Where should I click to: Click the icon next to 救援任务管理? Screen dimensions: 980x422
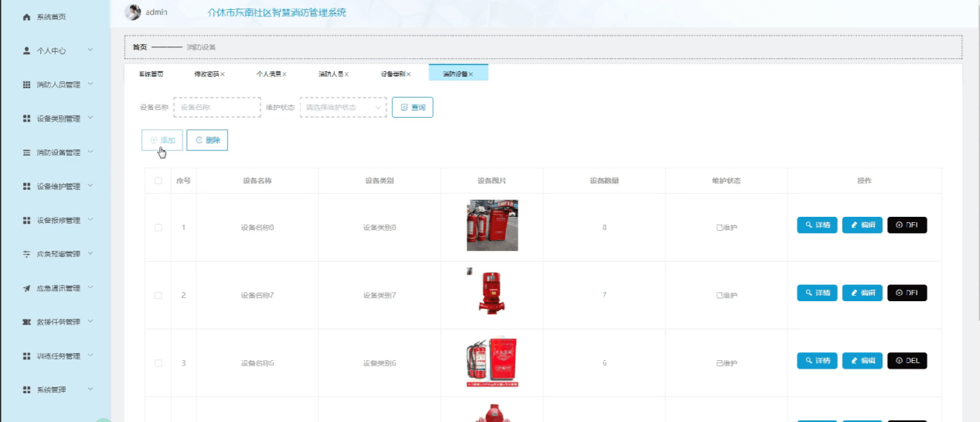tap(26, 322)
